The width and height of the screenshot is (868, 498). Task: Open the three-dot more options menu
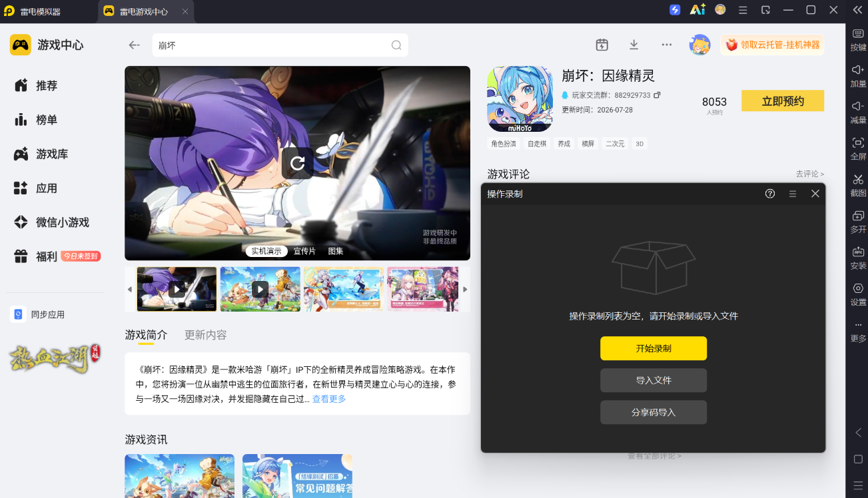pyautogui.click(x=667, y=45)
